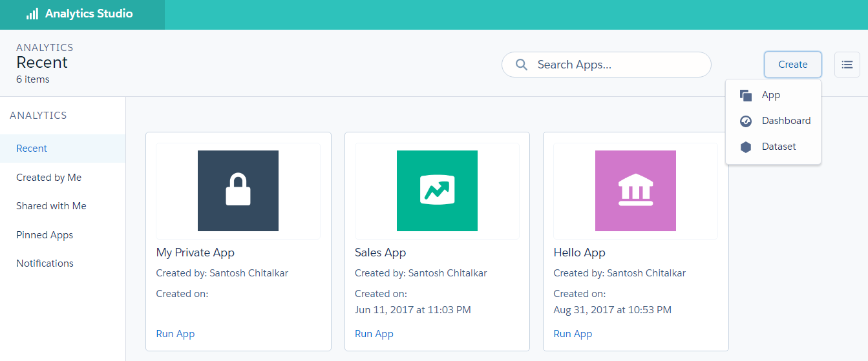Click the magnifier icon in search box

point(522,65)
